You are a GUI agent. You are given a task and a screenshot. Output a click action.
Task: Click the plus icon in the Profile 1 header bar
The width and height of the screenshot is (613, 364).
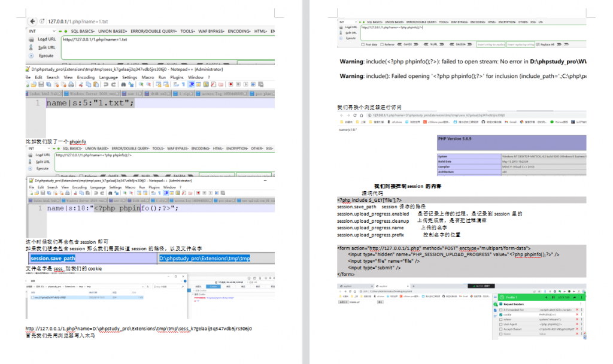pos(546,298)
